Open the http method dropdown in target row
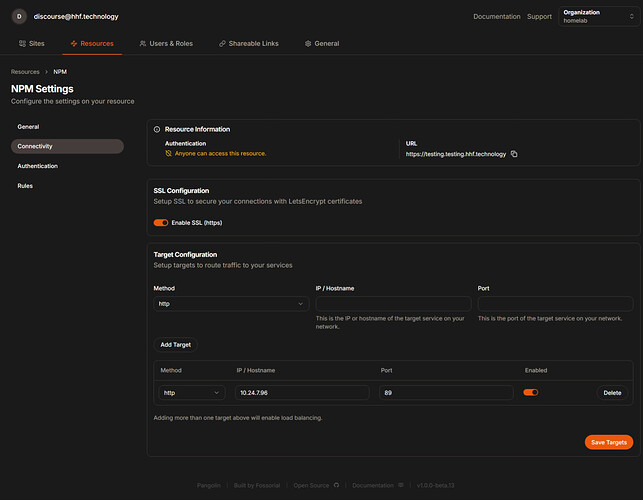The image size is (643, 500). click(192, 393)
